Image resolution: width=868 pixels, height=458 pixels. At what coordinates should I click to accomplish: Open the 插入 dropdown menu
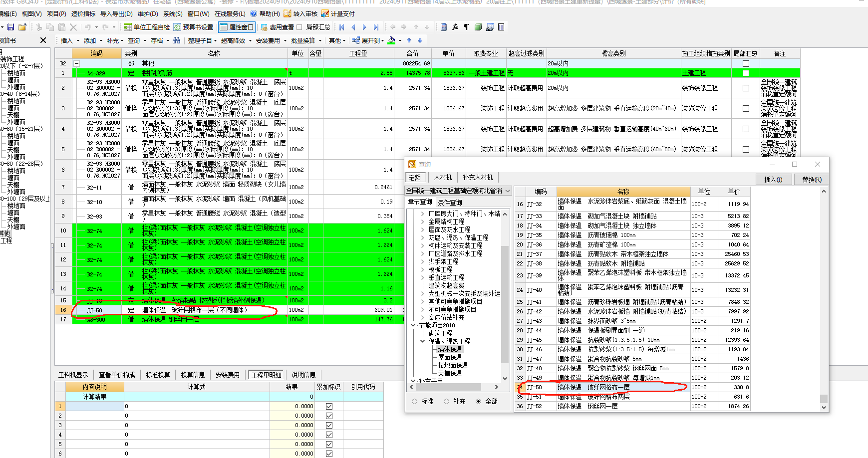click(69, 40)
